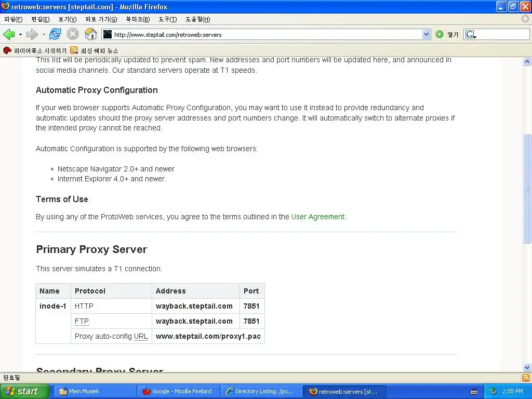This screenshot has width=532, height=399.
Task: Open the Google search engine icon selector
Action: (x=471, y=34)
